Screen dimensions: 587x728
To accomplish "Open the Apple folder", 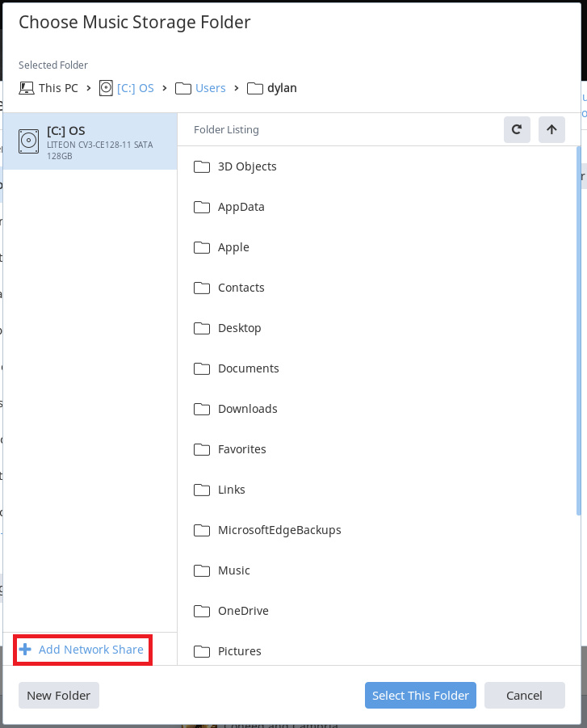I will click(233, 247).
